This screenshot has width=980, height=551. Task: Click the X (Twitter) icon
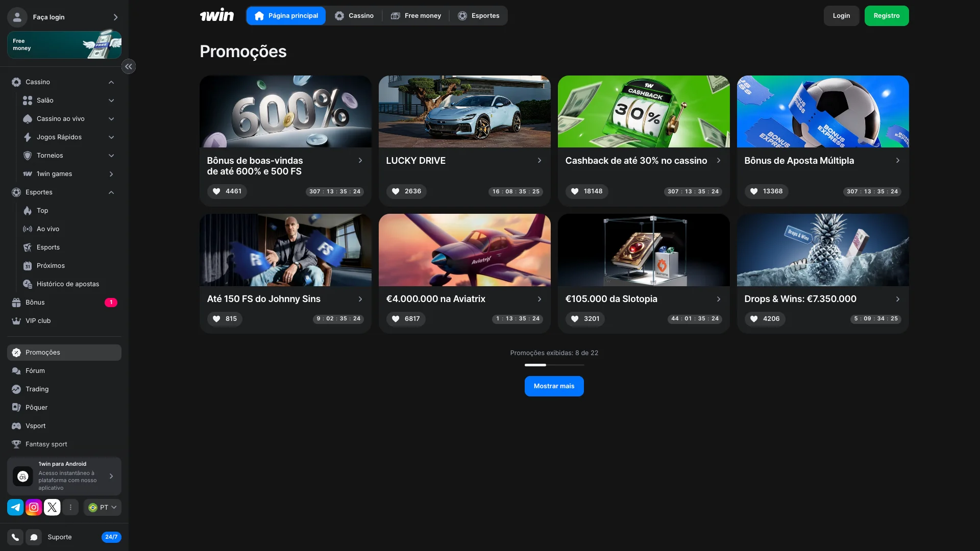coord(52,507)
